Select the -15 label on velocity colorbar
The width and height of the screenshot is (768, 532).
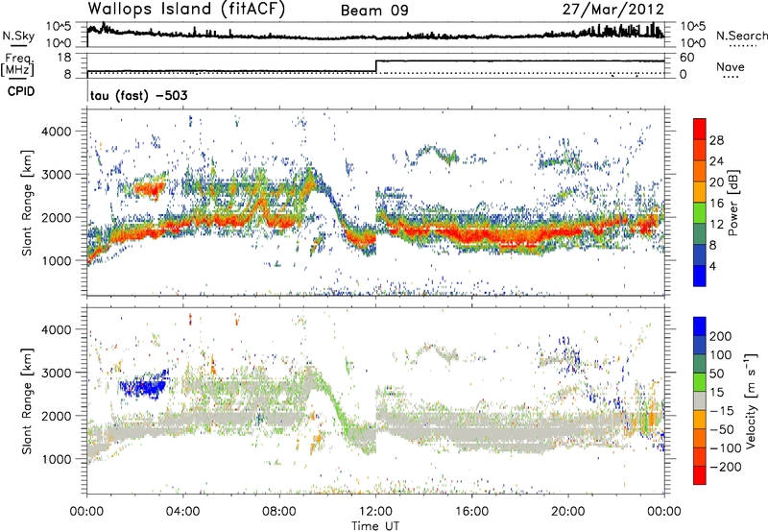(x=722, y=411)
